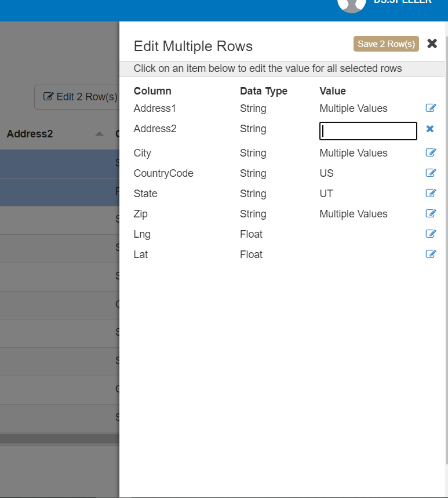This screenshot has height=498, width=448.
Task: Select the UT State value
Action: point(326,194)
